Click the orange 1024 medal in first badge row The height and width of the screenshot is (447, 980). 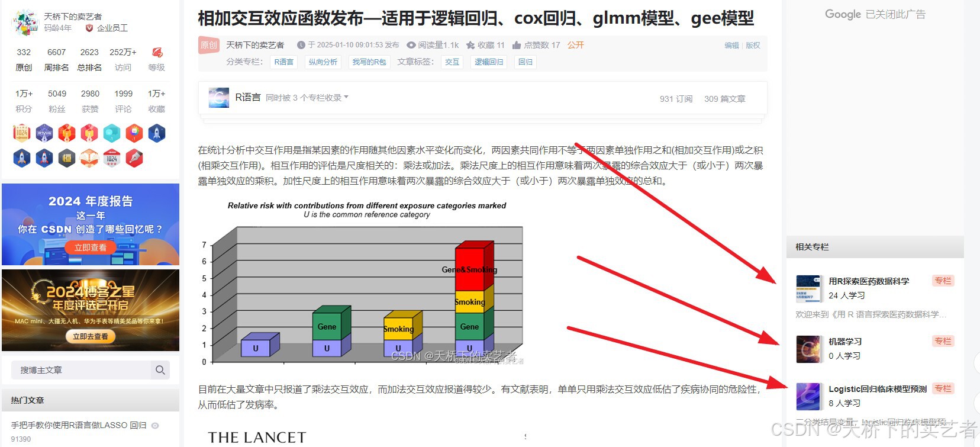21,133
